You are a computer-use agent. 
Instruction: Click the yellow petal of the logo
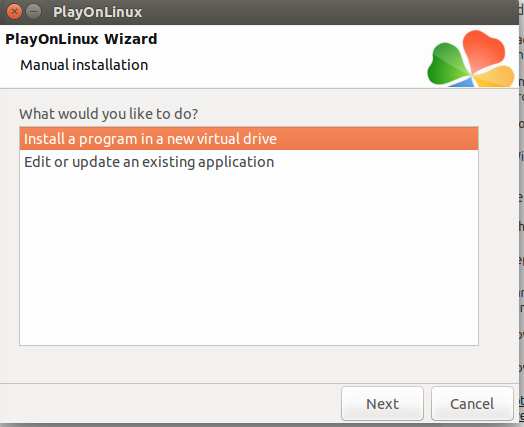[x=495, y=77]
